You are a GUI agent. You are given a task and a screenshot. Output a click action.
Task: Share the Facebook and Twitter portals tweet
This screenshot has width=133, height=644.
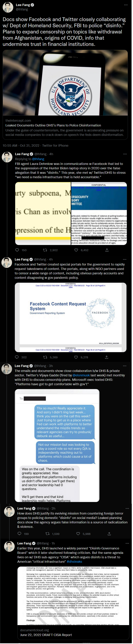coord(106,357)
